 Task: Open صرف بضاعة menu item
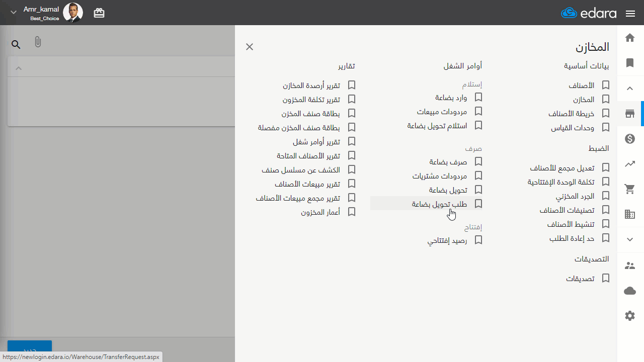[x=448, y=162]
